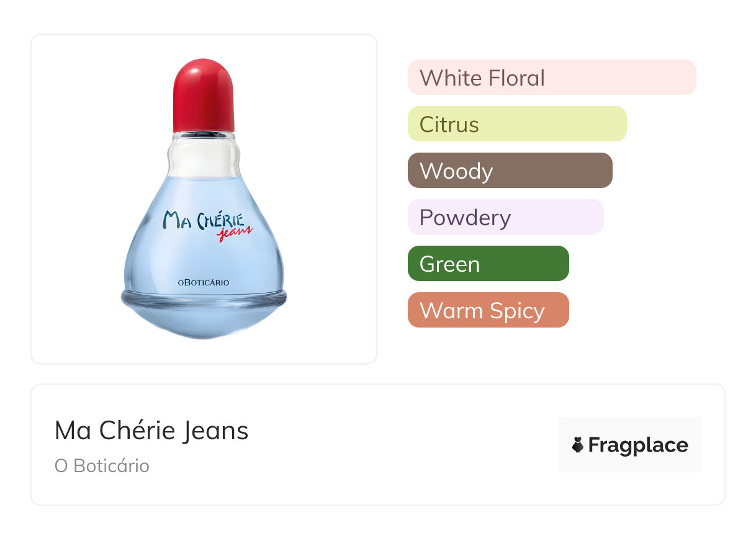The width and height of the screenshot is (756, 536).
Task: Select the Citrus accord bar
Action: pos(517,124)
